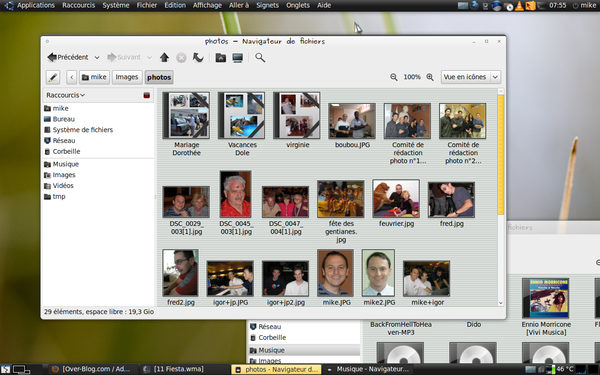Go back with the Précédent button
This screenshot has height=375, width=600.
pos(68,57)
